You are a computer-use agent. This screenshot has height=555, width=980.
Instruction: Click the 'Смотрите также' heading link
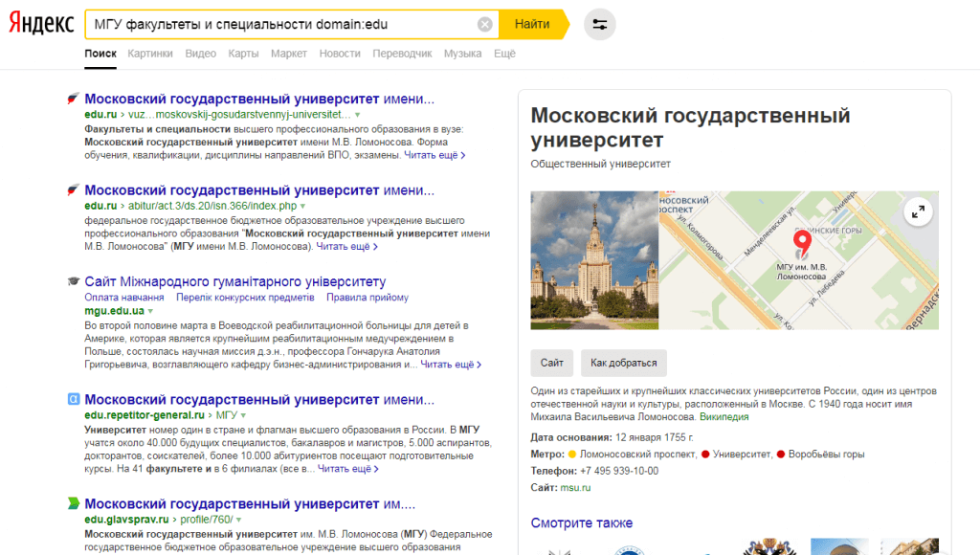pos(581,523)
